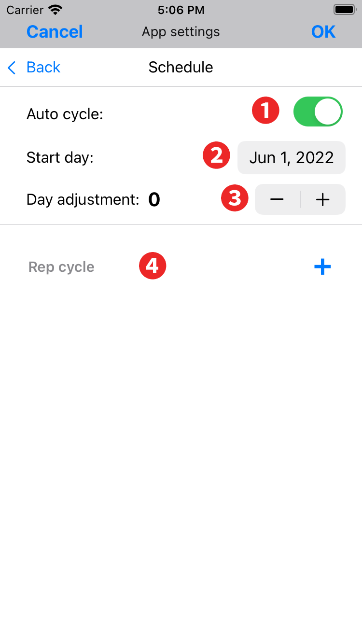Click the red number 4 badge
362x644 pixels.
pyautogui.click(x=153, y=266)
